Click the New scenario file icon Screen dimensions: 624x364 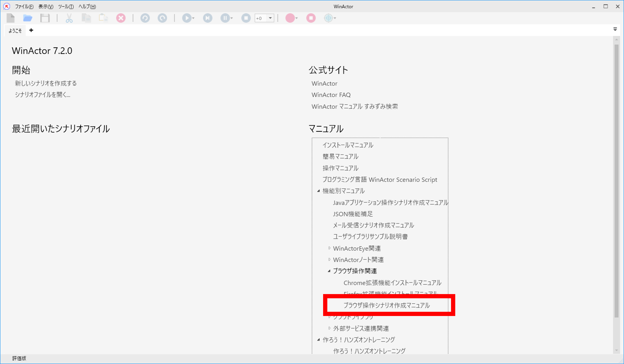(x=11, y=18)
